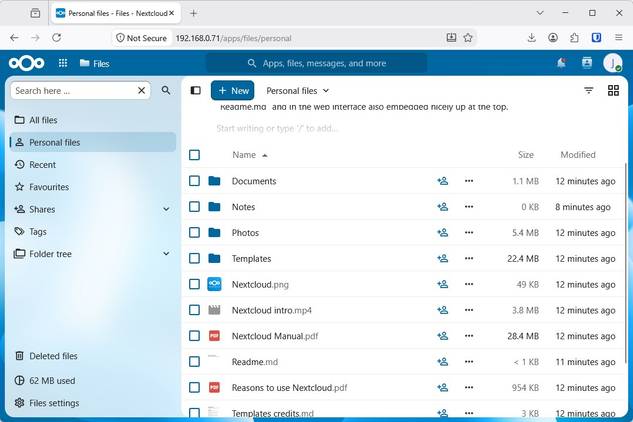Share the Photos folder
Image resolution: width=633 pixels, height=422 pixels.
tap(443, 233)
